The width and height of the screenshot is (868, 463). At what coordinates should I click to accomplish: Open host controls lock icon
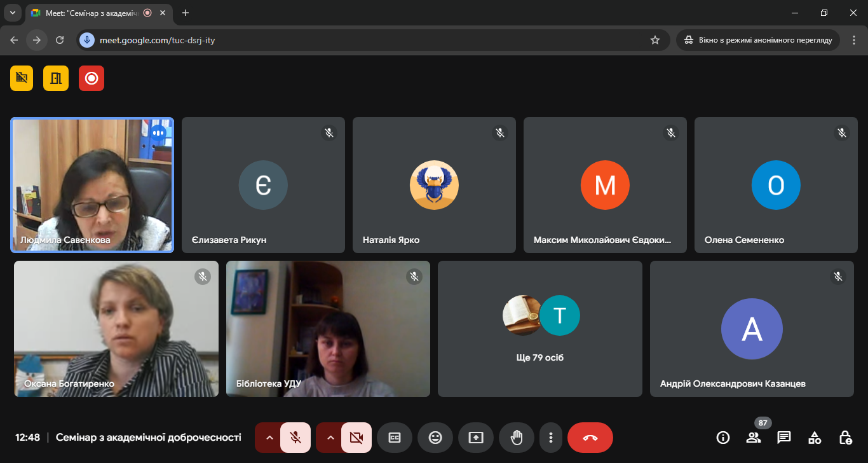coord(845,438)
